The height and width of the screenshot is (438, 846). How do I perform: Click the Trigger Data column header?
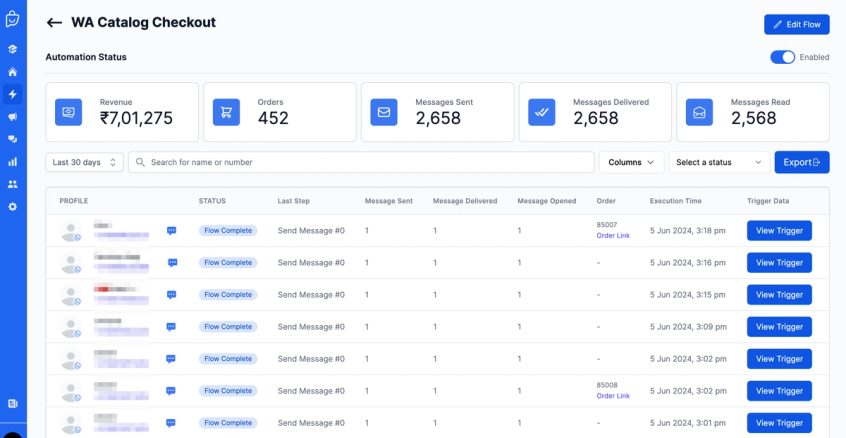(768, 201)
